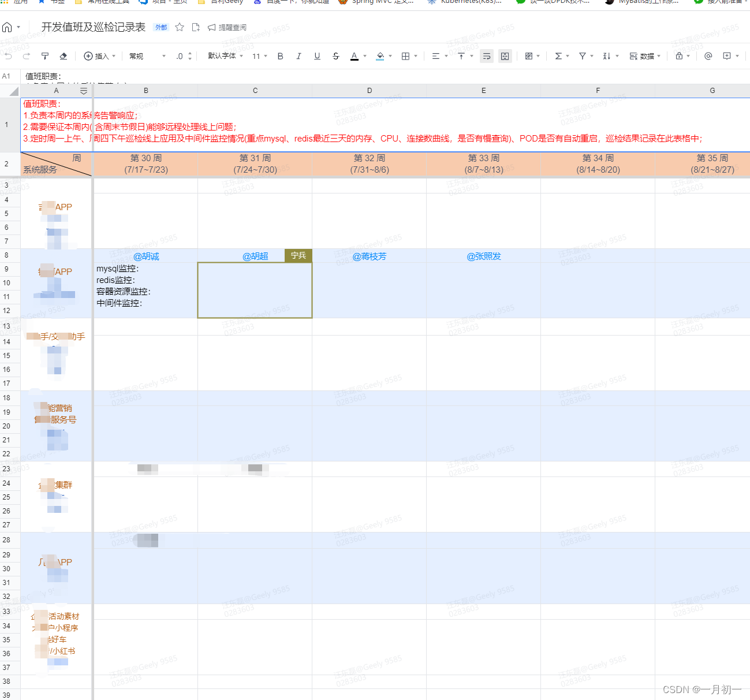Open the lock protection menu
Image resolution: width=750 pixels, height=700 pixels.
pos(682,56)
